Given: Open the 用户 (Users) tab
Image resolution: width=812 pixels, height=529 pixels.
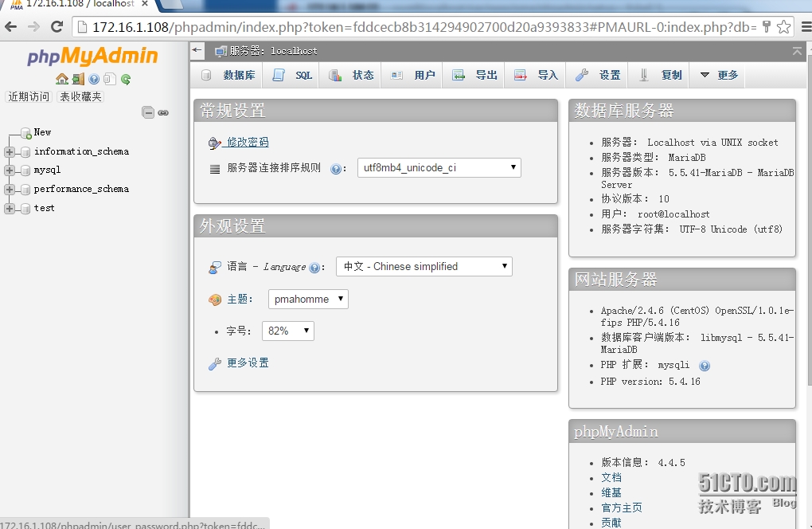Looking at the screenshot, I should 412,75.
